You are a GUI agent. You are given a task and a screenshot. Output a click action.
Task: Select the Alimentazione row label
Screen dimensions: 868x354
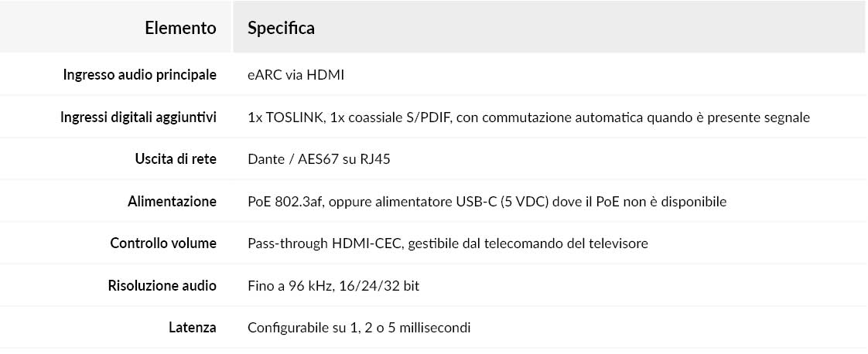tap(173, 201)
